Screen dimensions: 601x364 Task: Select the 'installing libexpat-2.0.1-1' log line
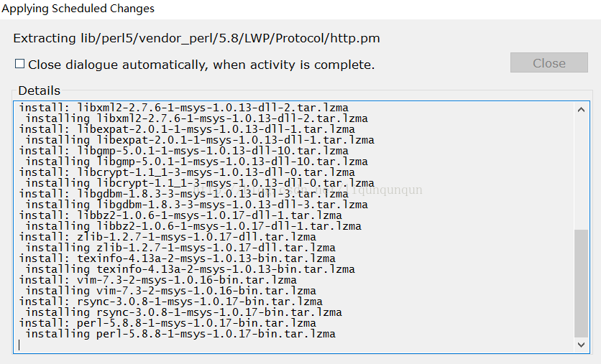point(200,140)
